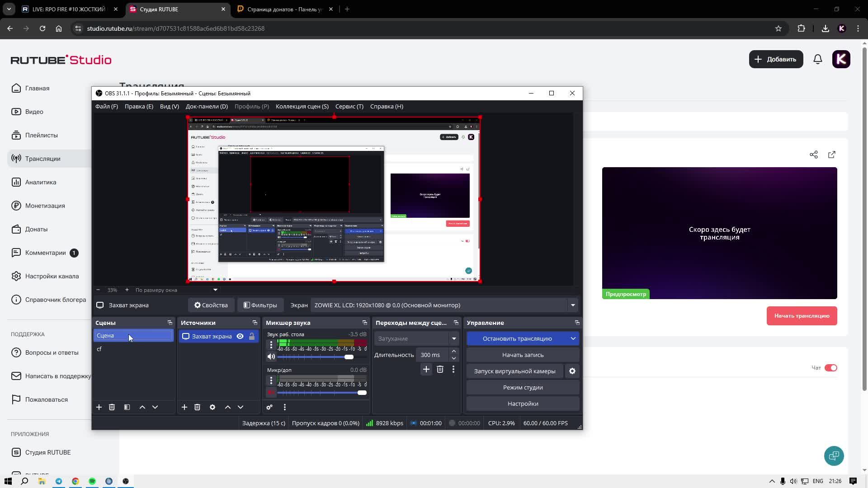Image resolution: width=868 pixels, height=488 pixels.
Task: Delete the transition with the trash icon
Action: pyautogui.click(x=440, y=369)
